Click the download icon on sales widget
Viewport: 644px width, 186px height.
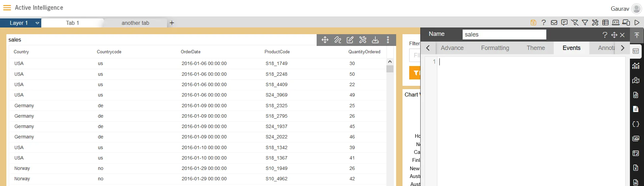(375, 40)
